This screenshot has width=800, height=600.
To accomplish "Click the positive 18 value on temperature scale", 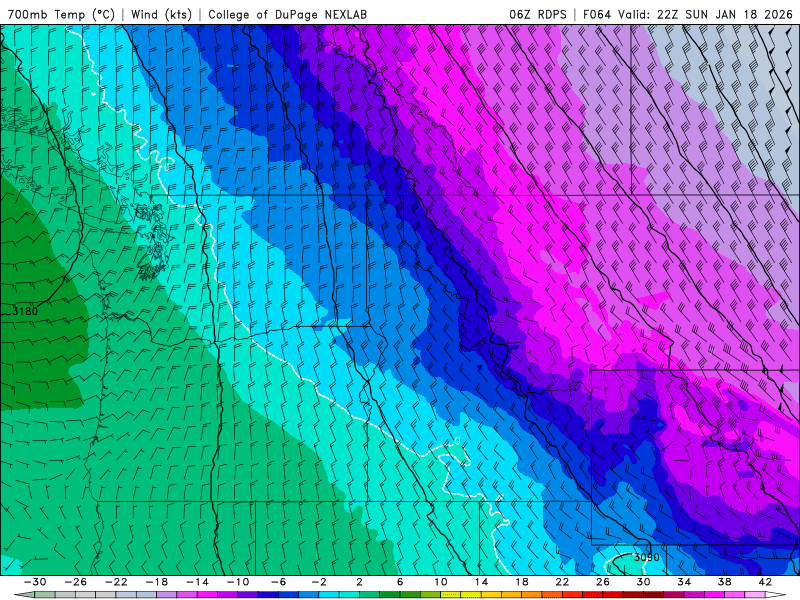I will (x=521, y=582).
